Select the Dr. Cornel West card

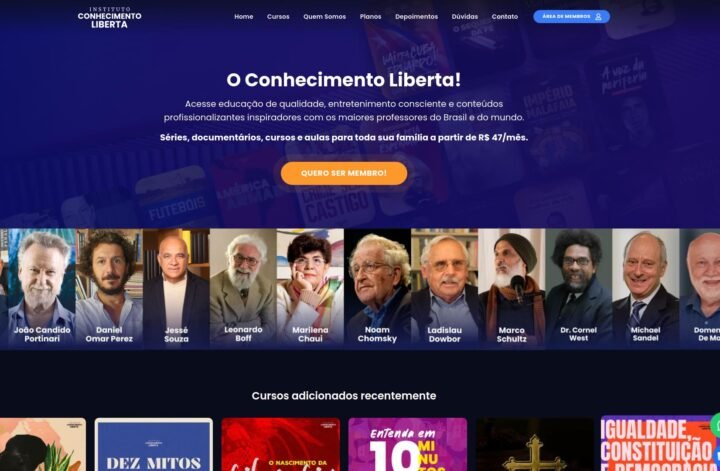pyautogui.click(x=578, y=289)
